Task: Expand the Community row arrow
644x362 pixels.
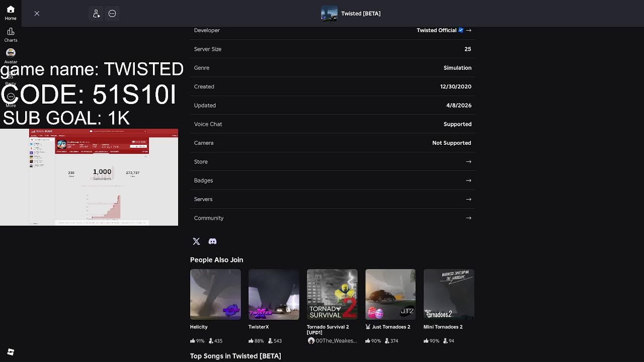Action: (x=468, y=218)
